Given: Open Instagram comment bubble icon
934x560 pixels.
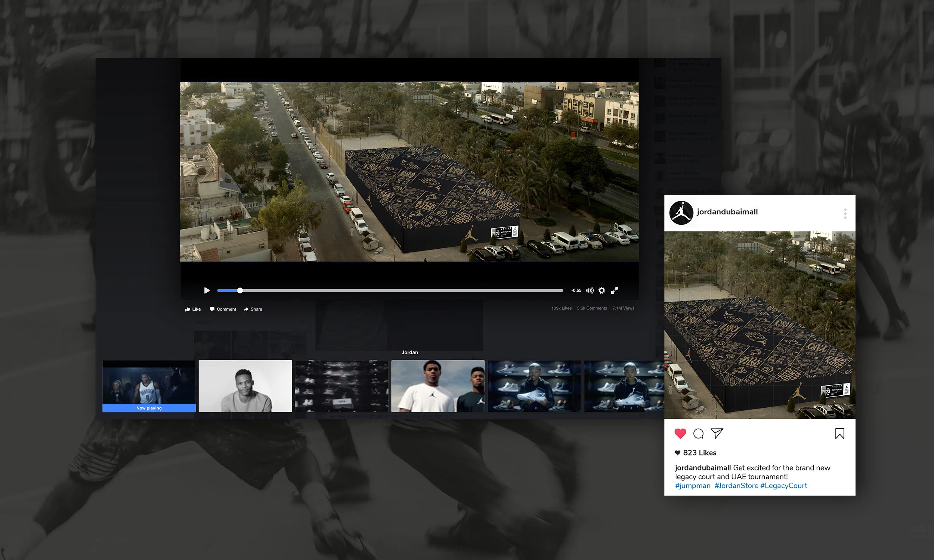Looking at the screenshot, I should pyautogui.click(x=698, y=433).
